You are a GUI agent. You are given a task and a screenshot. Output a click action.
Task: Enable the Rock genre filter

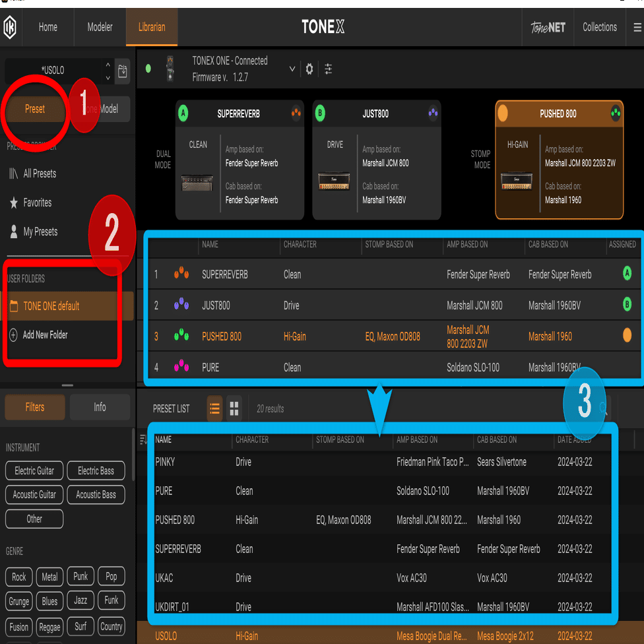(x=18, y=577)
